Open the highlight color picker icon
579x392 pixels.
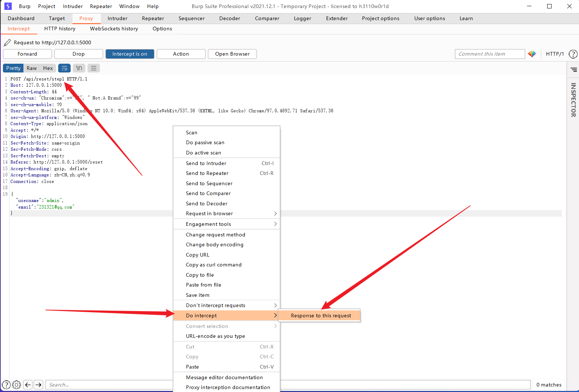tap(532, 54)
